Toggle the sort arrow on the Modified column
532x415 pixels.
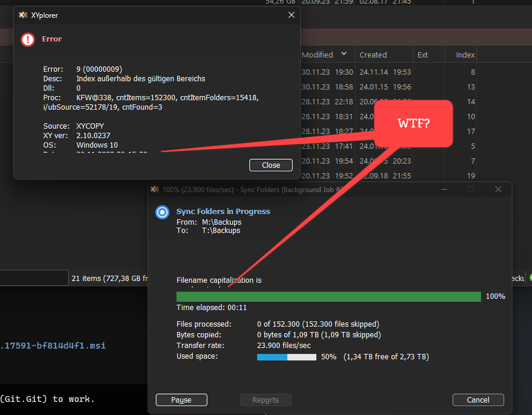[344, 54]
